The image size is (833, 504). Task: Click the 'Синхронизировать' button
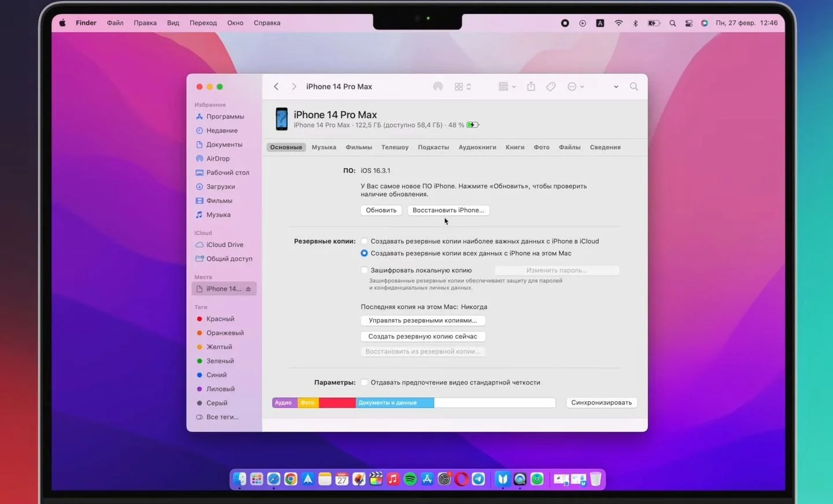point(602,403)
